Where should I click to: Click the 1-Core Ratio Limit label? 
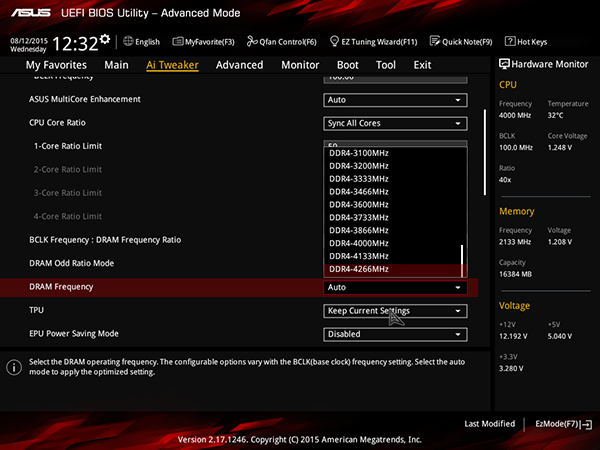[x=68, y=146]
